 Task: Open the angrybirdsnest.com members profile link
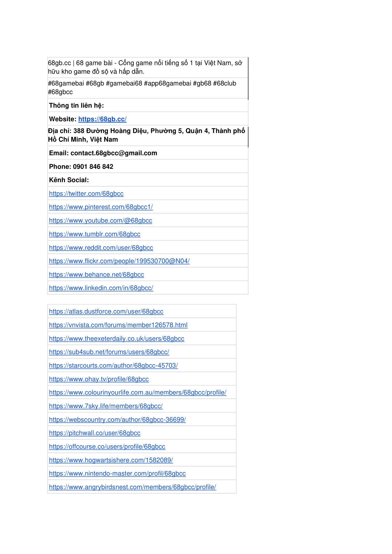tap(132, 487)
